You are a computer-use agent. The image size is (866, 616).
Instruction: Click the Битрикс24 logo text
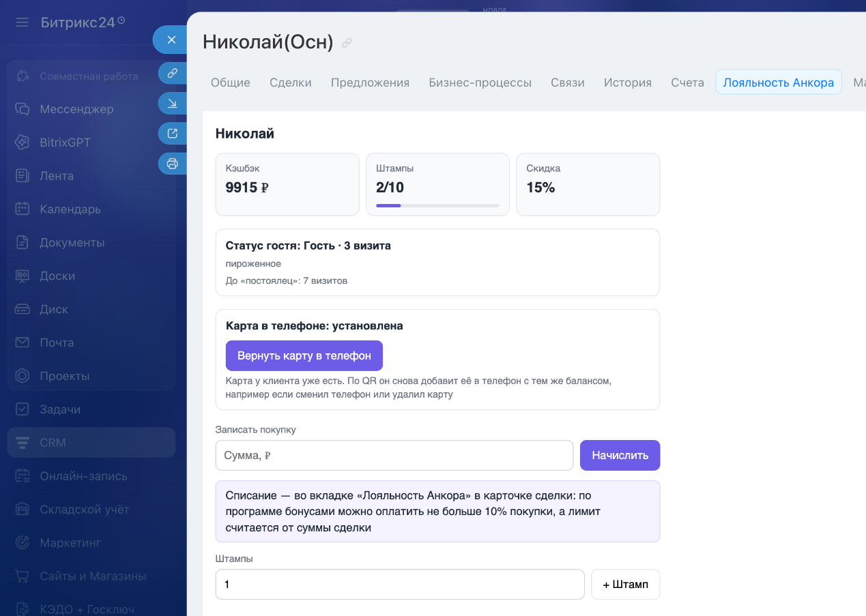point(78,23)
